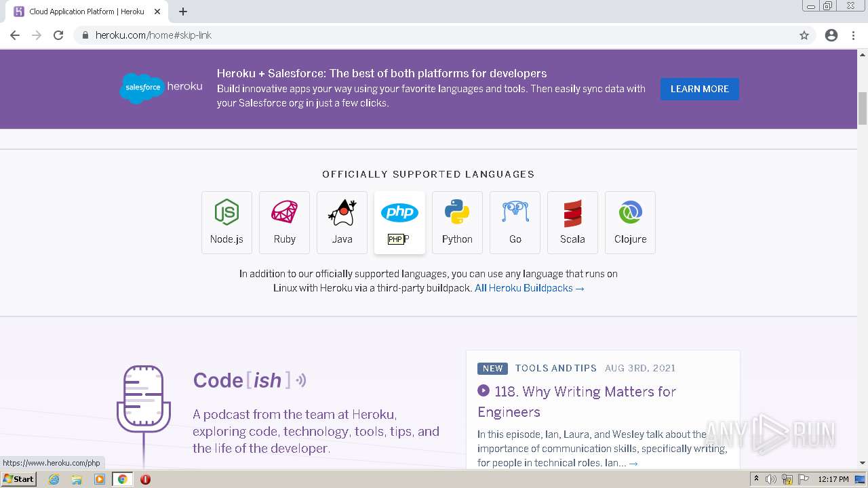Open the action center flag icon
Screen dimensions: 868x488
point(802,479)
